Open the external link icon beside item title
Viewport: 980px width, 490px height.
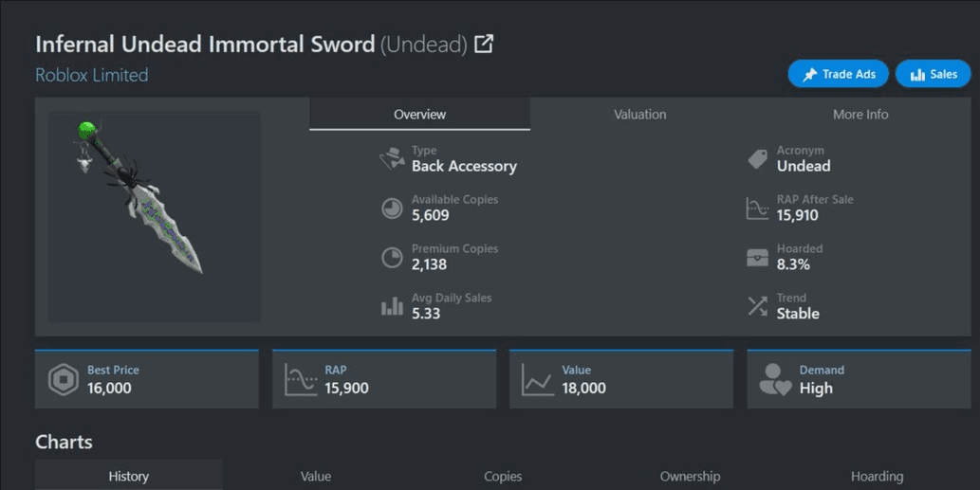(484, 44)
